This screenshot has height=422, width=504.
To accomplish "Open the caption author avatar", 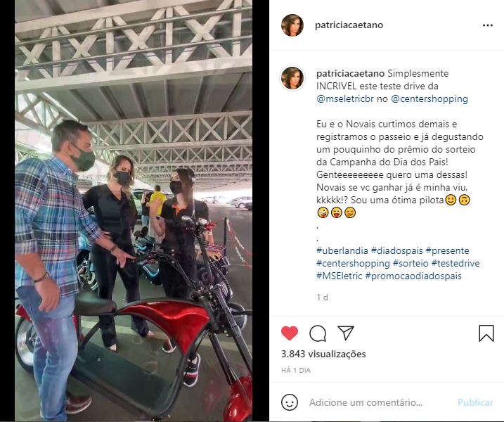I will pyautogui.click(x=292, y=78).
